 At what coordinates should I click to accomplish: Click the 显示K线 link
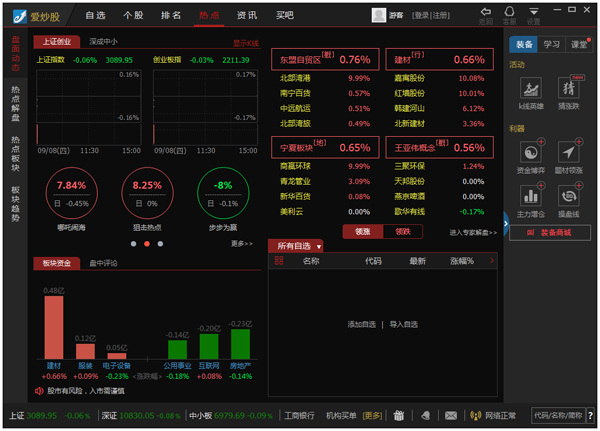click(x=246, y=43)
